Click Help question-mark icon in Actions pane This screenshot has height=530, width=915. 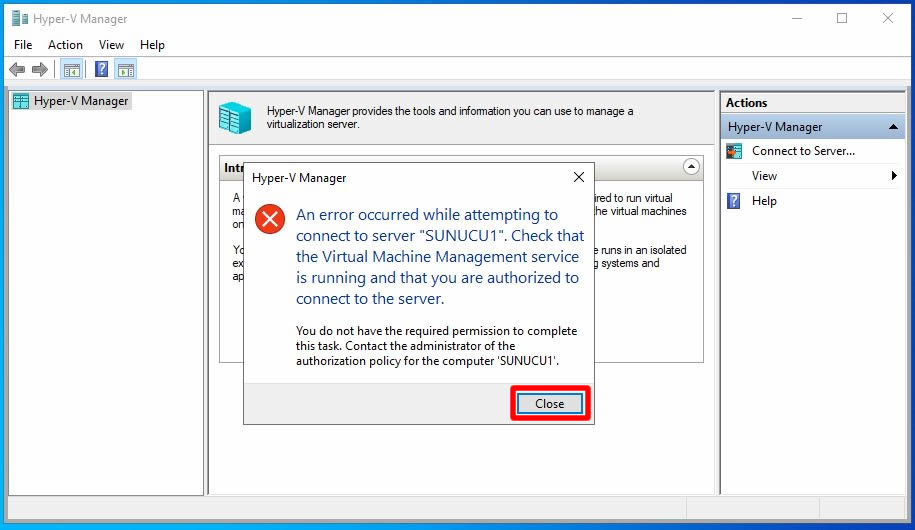[x=734, y=201]
